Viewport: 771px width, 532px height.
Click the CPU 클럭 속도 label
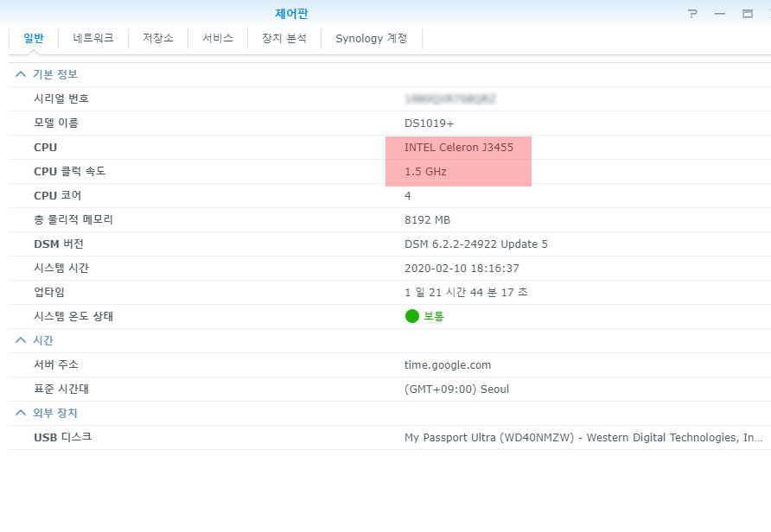coord(69,172)
